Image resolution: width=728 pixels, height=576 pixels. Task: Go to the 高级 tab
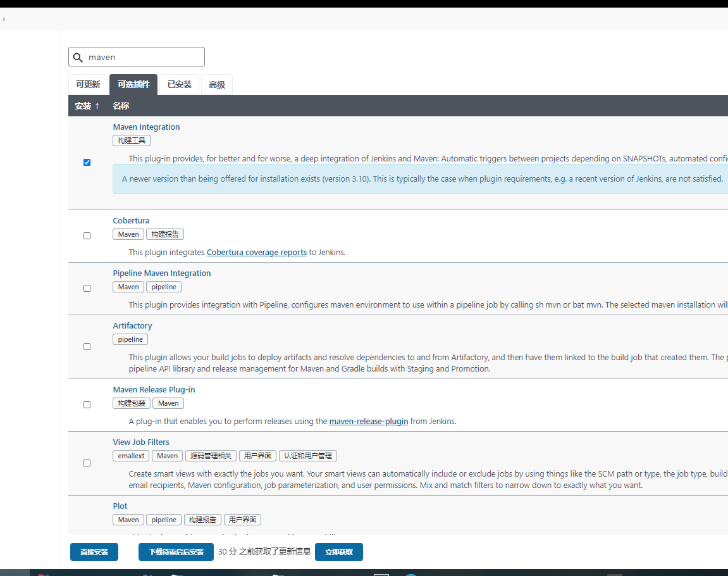pos(217,85)
